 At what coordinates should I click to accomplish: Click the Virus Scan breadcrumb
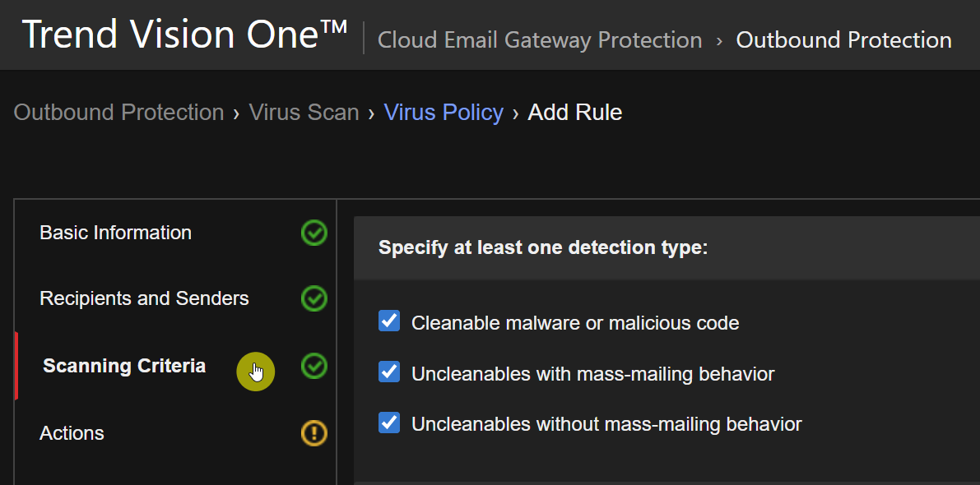tap(304, 113)
